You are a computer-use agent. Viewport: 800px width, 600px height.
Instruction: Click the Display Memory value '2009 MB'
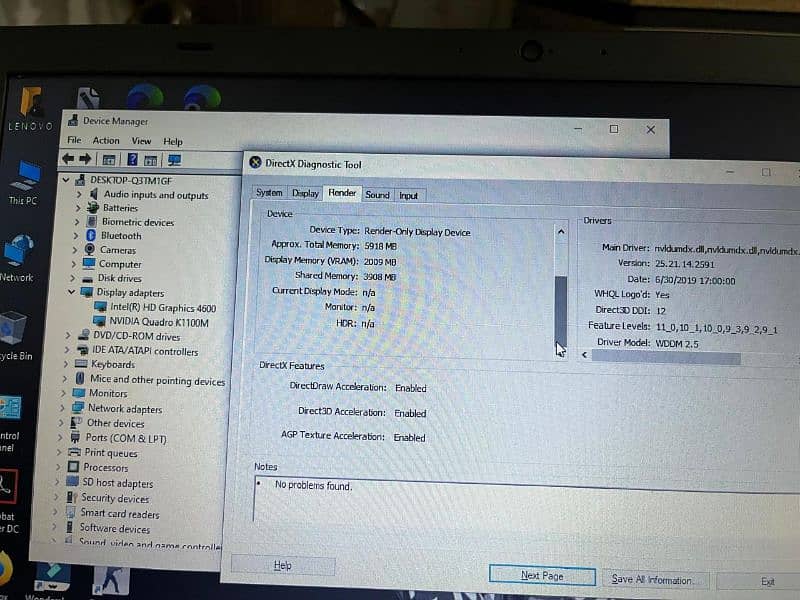[380, 262]
